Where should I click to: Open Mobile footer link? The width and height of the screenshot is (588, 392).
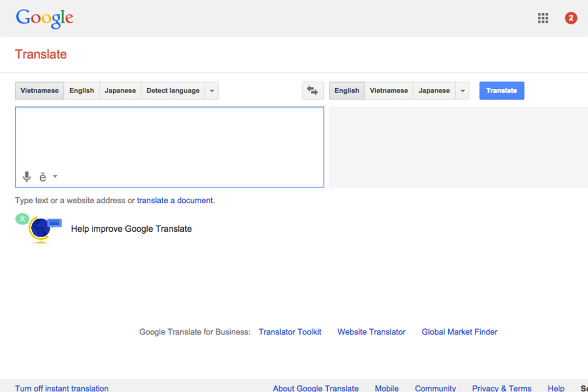(387, 388)
